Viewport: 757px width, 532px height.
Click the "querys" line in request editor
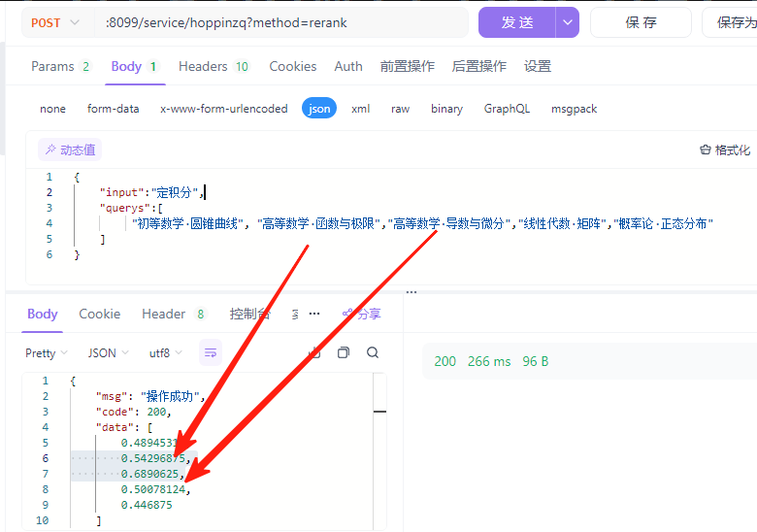click(x=131, y=208)
